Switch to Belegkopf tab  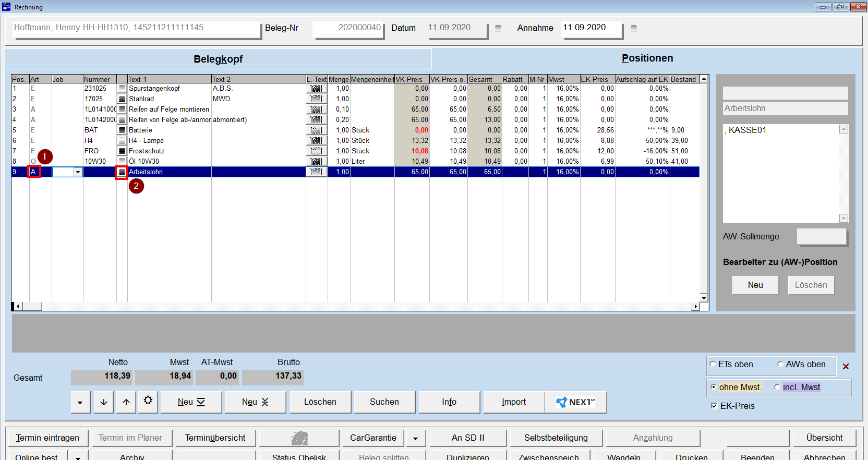click(218, 59)
